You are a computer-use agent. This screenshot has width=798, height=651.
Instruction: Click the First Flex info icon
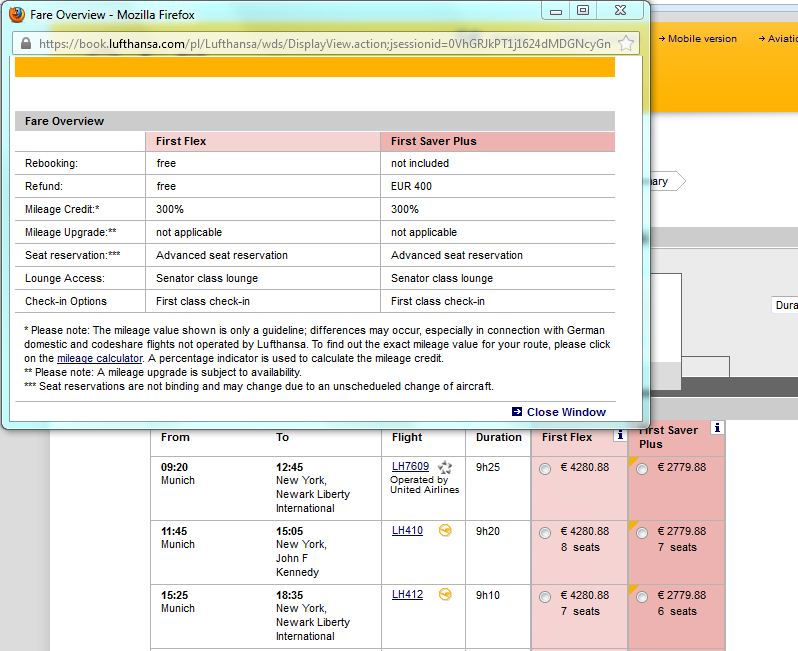pyautogui.click(x=620, y=435)
